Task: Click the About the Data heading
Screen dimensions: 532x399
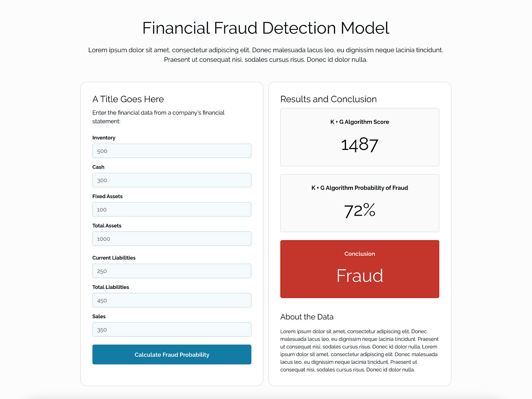Action: click(307, 317)
